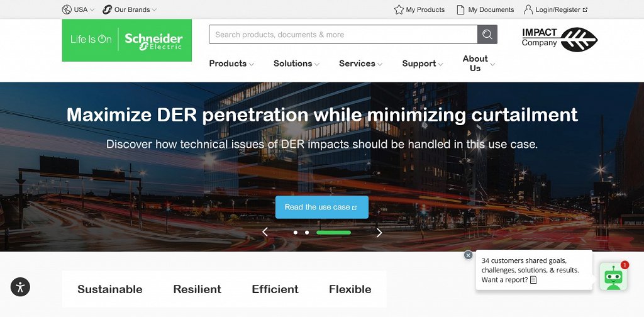This screenshot has height=317, width=644.
Task: Open the Solutions navigation menu
Action: tap(297, 64)
